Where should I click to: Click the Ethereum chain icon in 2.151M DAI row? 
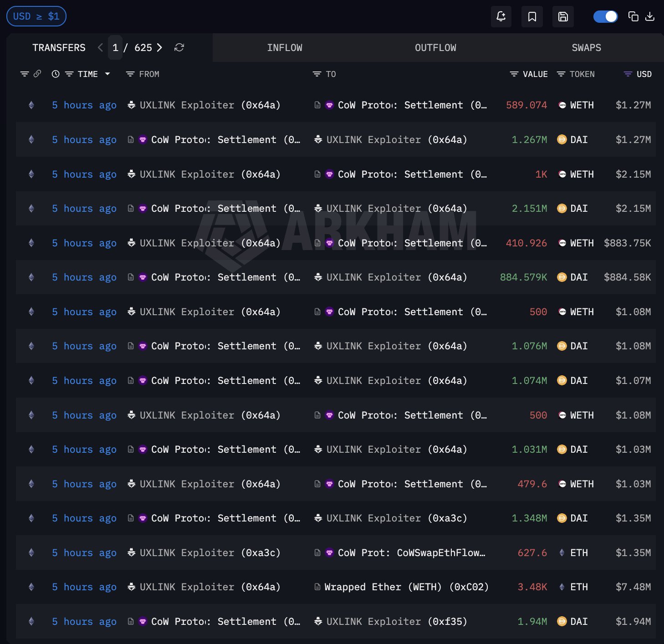[31, 209]
